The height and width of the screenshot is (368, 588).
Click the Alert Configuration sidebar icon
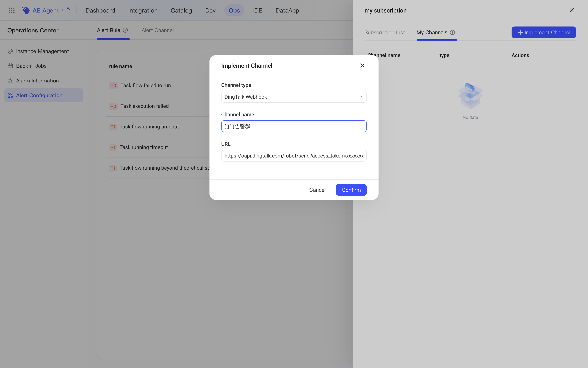coord(10,95)
